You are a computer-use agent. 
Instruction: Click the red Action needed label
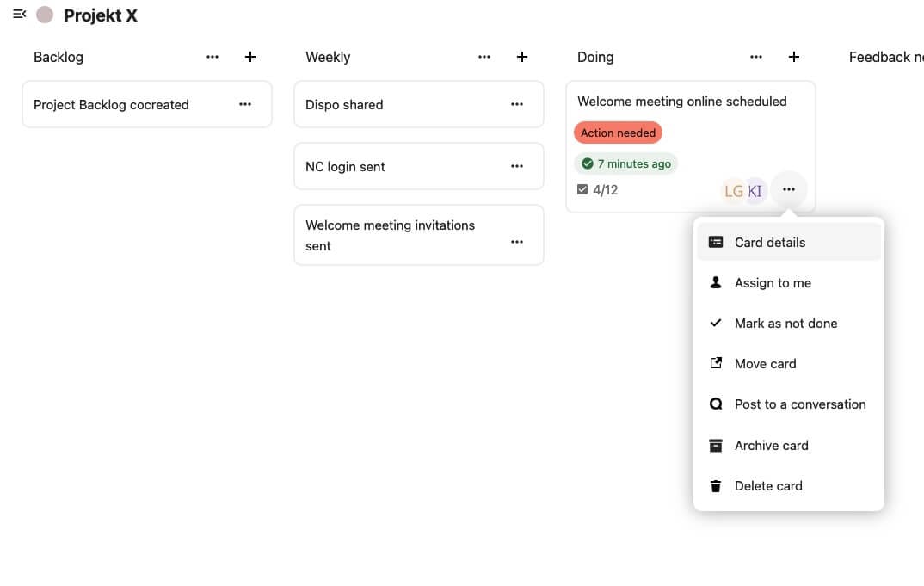tap(619, 133)
